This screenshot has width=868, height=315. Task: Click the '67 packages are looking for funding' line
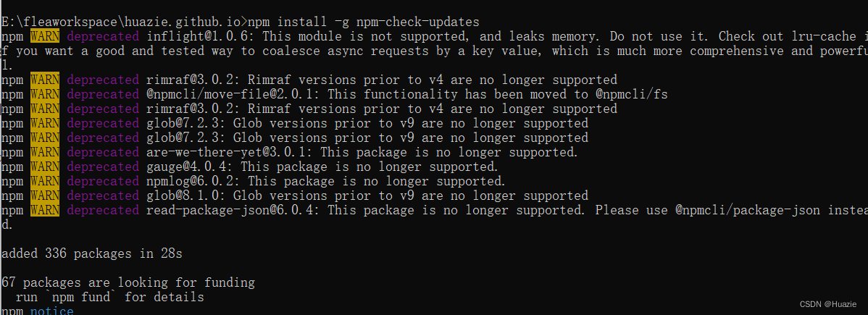[128, 282]
